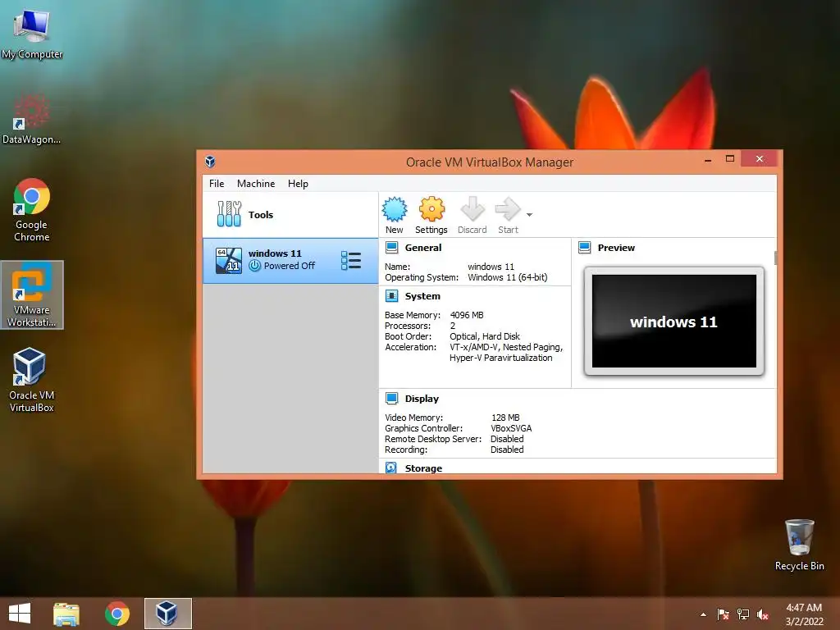Open File Explorer from the taskbar
The width and height of the screenshot is (840, 630).
tap(66, 614)
